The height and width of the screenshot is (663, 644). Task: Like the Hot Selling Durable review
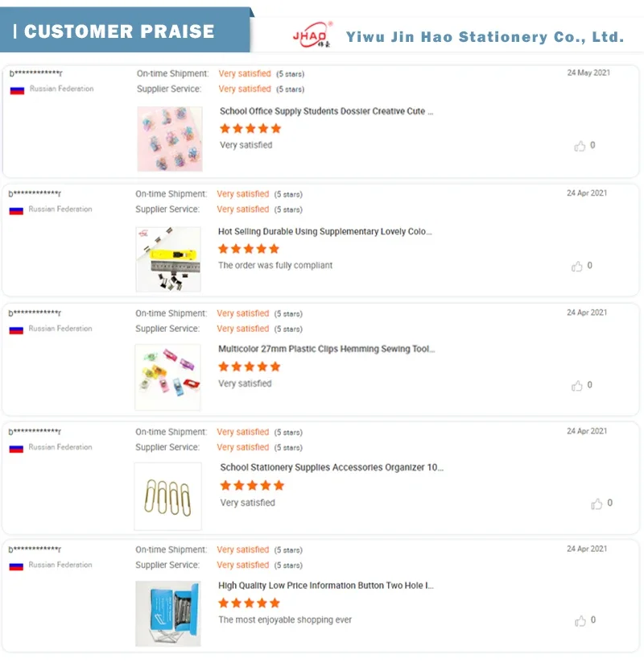point(577,267)
